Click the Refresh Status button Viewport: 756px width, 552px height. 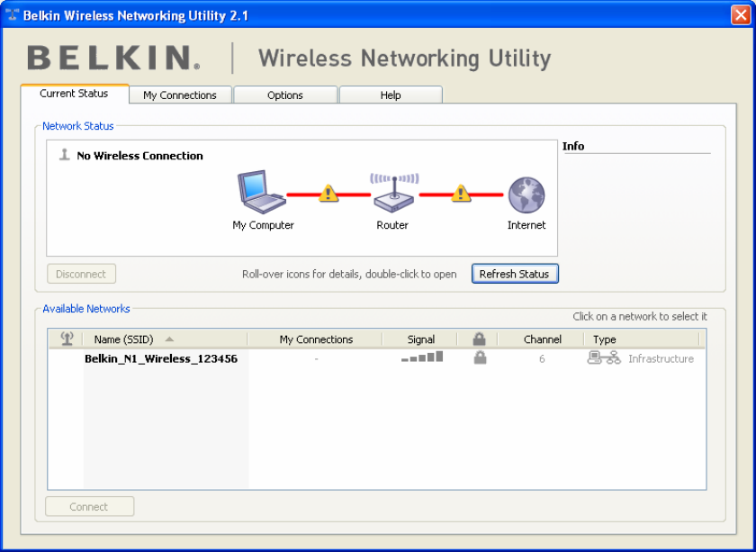point(515,274)
